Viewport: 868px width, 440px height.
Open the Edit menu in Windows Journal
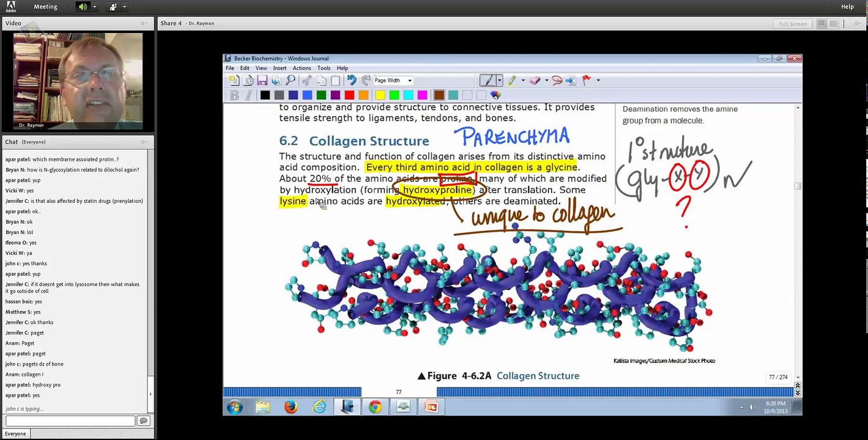coord(245,68)
